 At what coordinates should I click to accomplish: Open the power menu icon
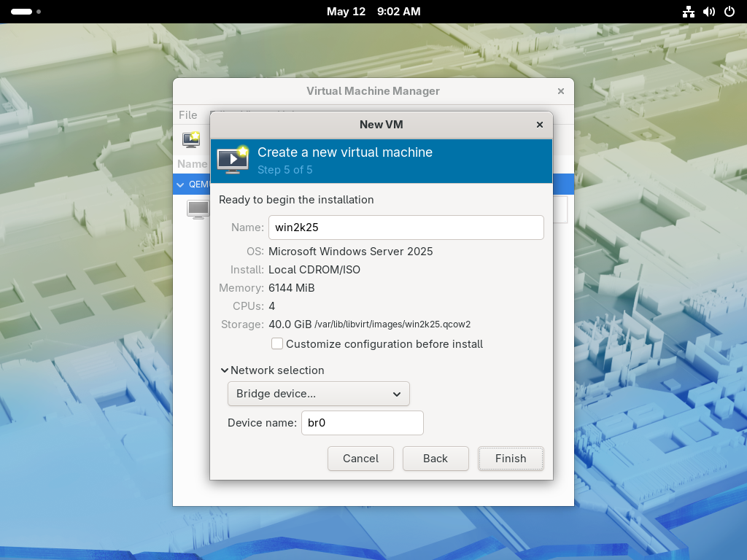[x=729, y=12]
